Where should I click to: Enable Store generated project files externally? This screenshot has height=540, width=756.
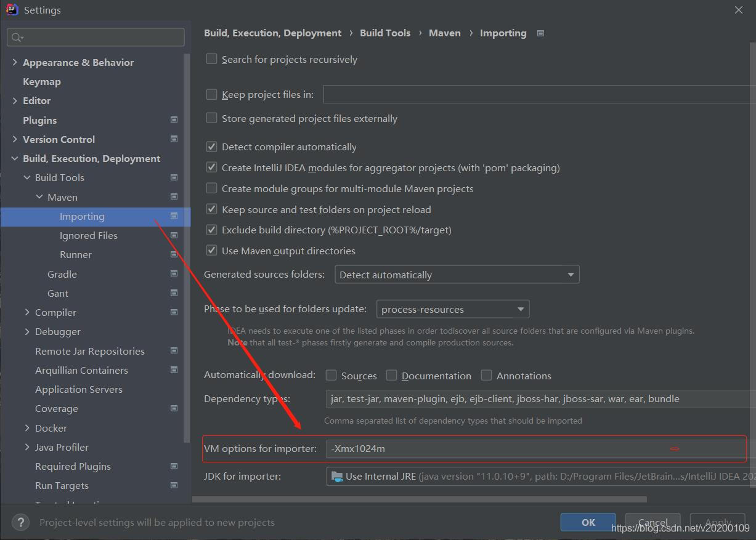(211, 118)
